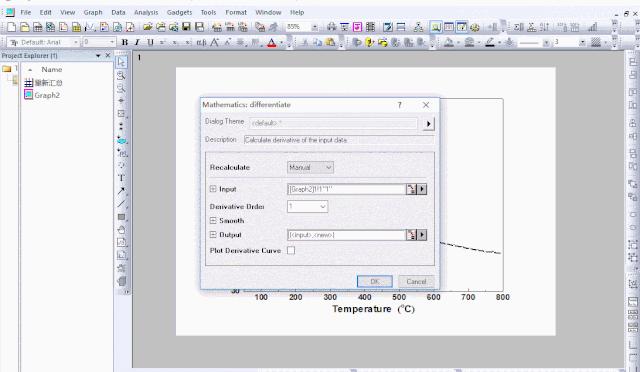Image resolution: width=640 pixels, height=372 pixels.
Task: Select the Pointer tool
Action: pyautogui.click(x=121, y=62)
